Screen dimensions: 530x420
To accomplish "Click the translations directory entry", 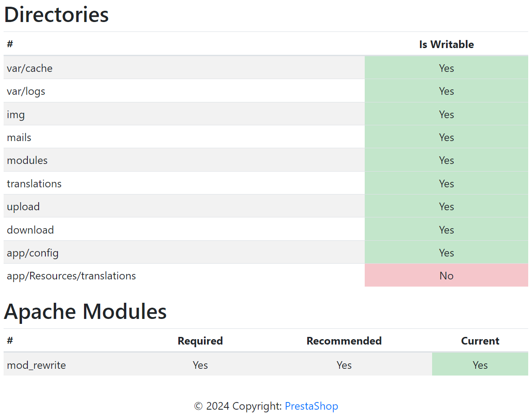I will coord(34,184).
